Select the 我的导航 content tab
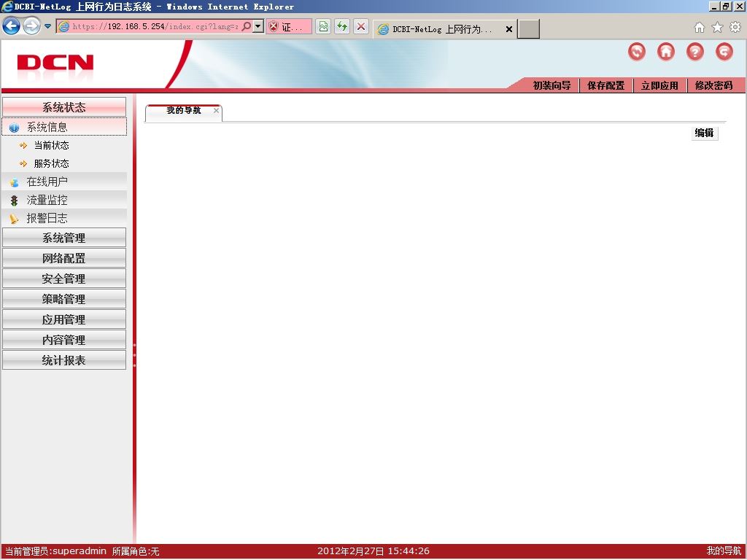 pos(183,113)
